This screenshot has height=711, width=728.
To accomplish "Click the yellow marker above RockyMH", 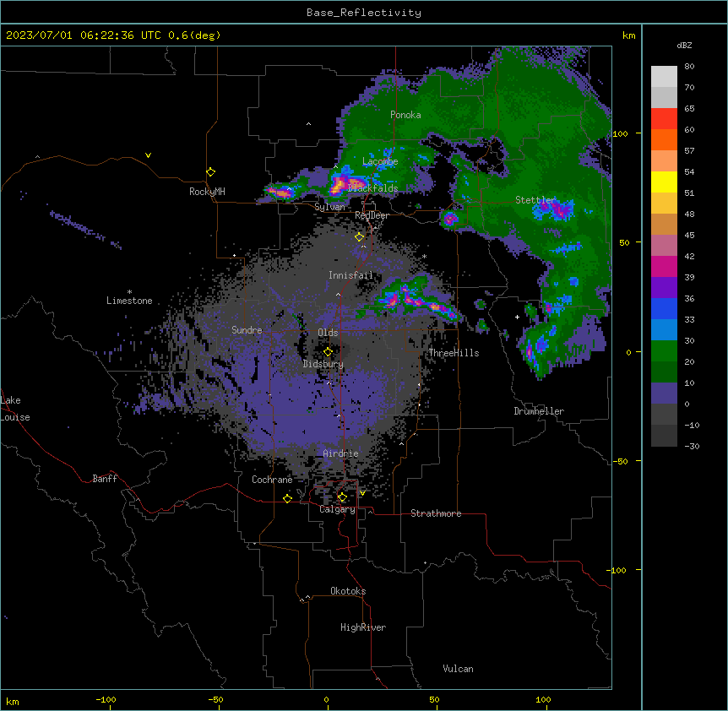I will [210, 171].
